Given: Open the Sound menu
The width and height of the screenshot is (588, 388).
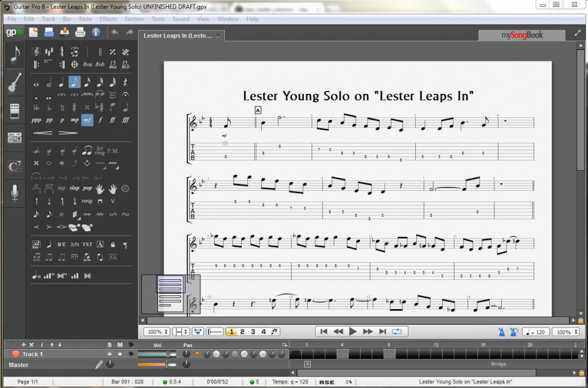Looking at the screenshot, I should (x=181, y=19).
